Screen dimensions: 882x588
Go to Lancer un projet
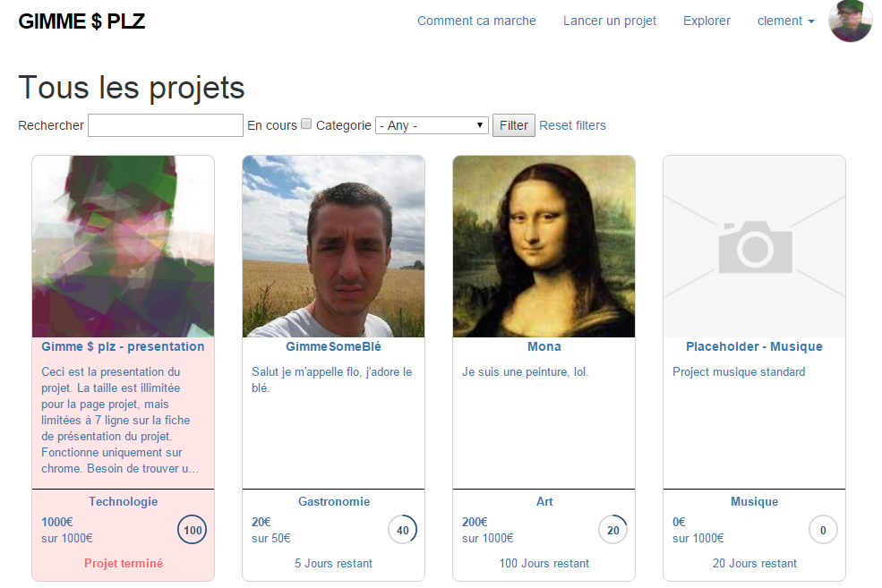pos(610,21)
